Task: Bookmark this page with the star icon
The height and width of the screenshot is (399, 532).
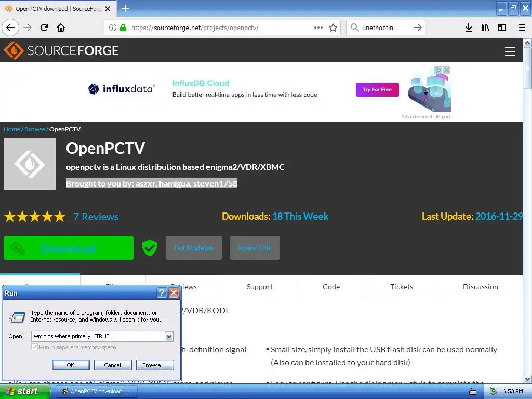Action: [333, 28]
